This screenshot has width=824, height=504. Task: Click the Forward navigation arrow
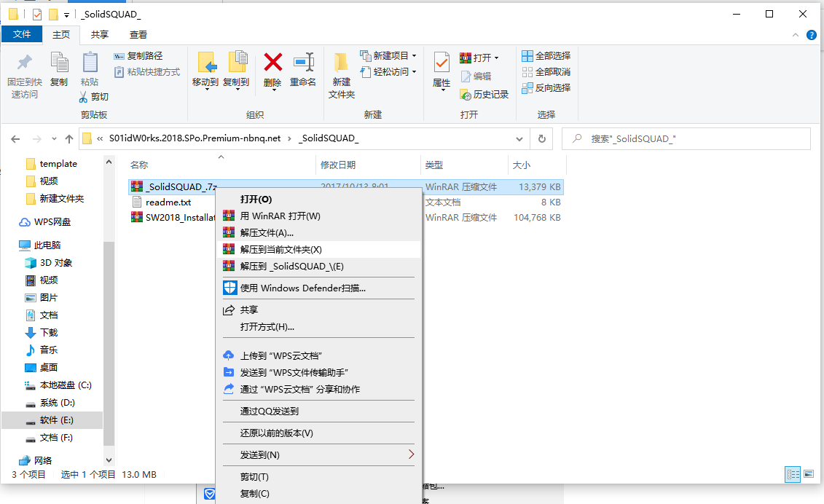click(36, 138)
